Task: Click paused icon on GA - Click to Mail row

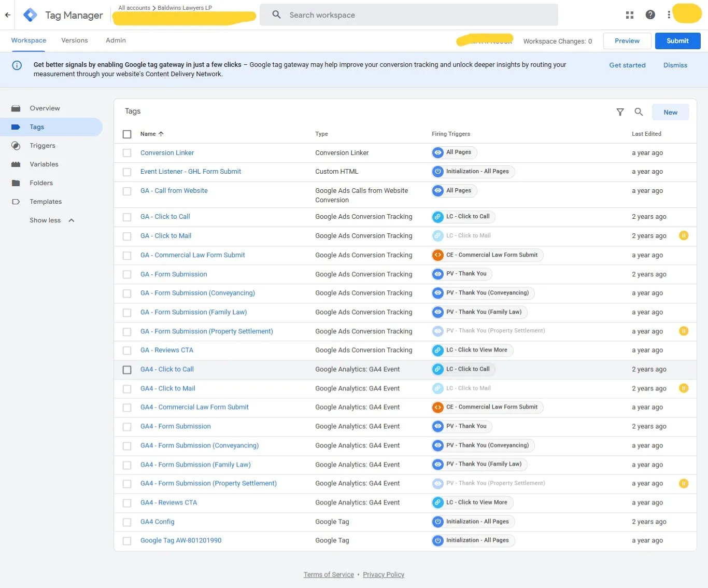Action: [684, 236]
